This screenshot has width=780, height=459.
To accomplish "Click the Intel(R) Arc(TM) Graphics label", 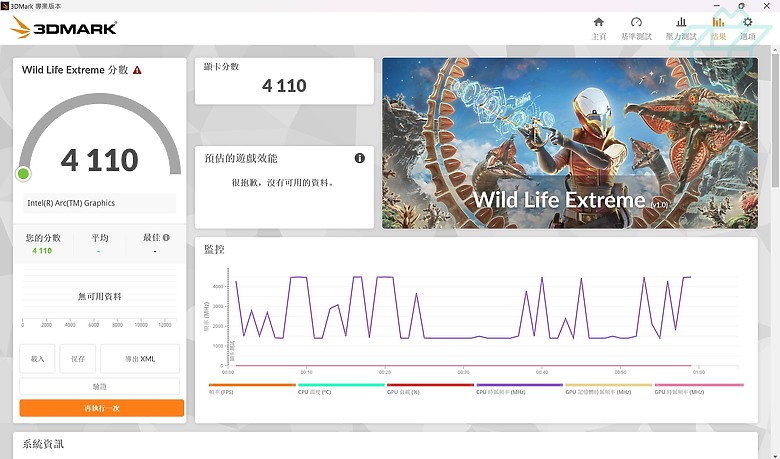I will (x=71, y=203).
